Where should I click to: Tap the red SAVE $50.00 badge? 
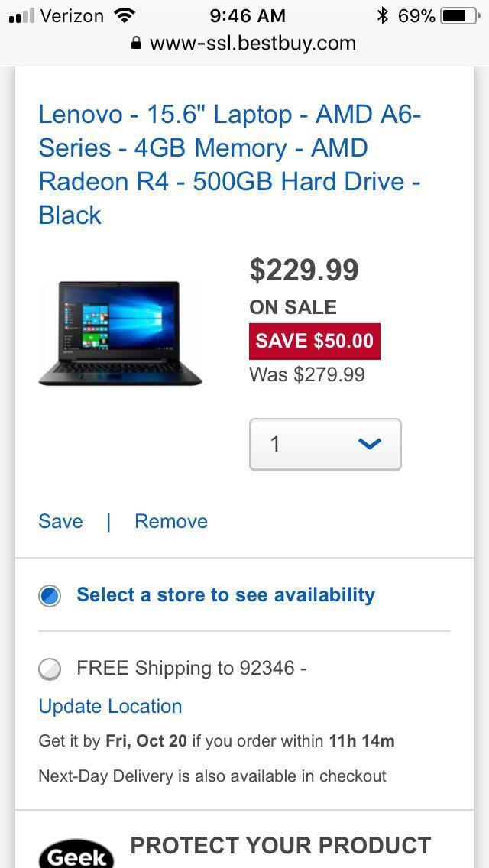pyautogui.click(x=315, y=341)
